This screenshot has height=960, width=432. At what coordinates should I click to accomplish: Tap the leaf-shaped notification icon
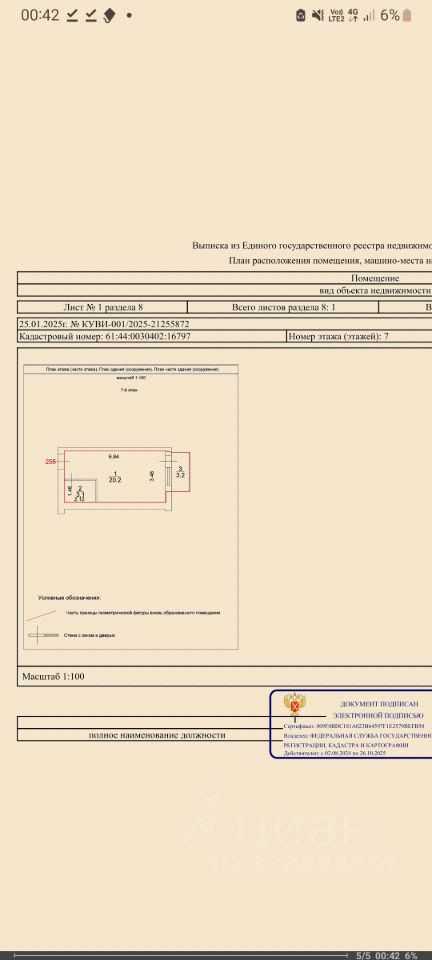pos(110,15)
